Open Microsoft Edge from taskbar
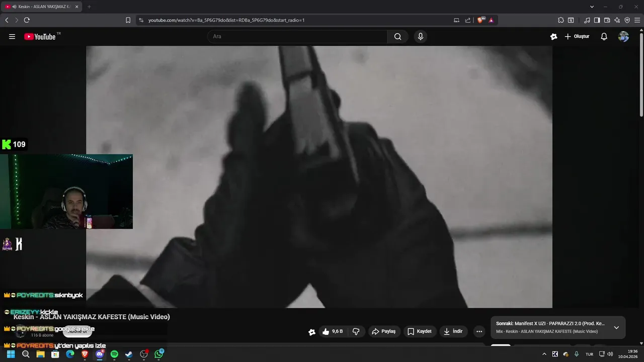Image resolution: width=644 pixels, height=362 pixels. (70, 354)
